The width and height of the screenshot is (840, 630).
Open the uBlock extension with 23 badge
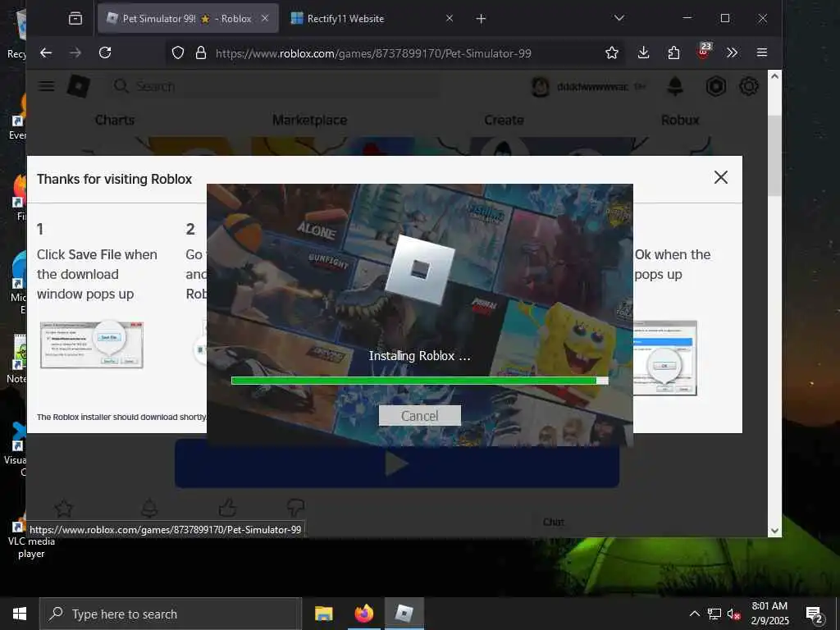click(x=703, y=51)
